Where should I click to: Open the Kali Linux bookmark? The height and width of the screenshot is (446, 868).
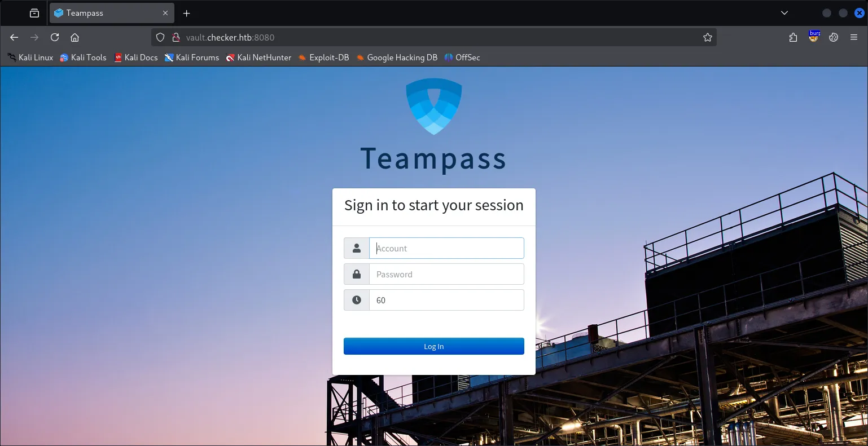pos(30,58)
